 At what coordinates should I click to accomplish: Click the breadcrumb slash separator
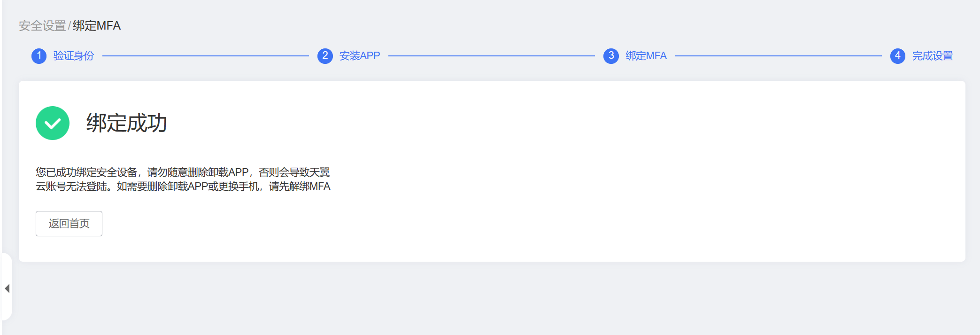coord(69,26)
